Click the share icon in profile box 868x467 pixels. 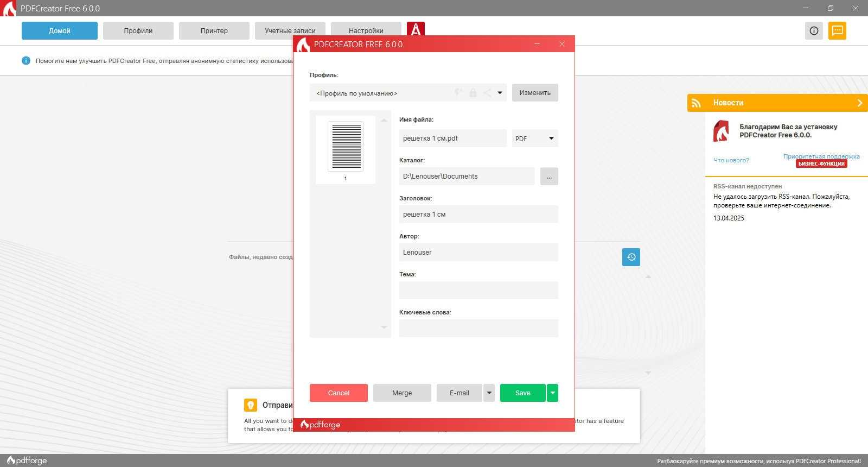[x=487, y=93]
